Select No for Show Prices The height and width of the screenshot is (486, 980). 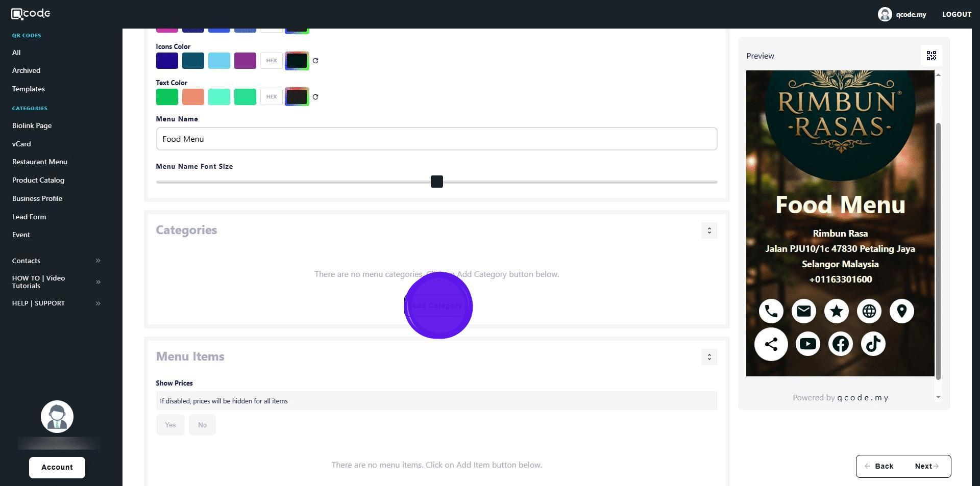pos(202,425)
